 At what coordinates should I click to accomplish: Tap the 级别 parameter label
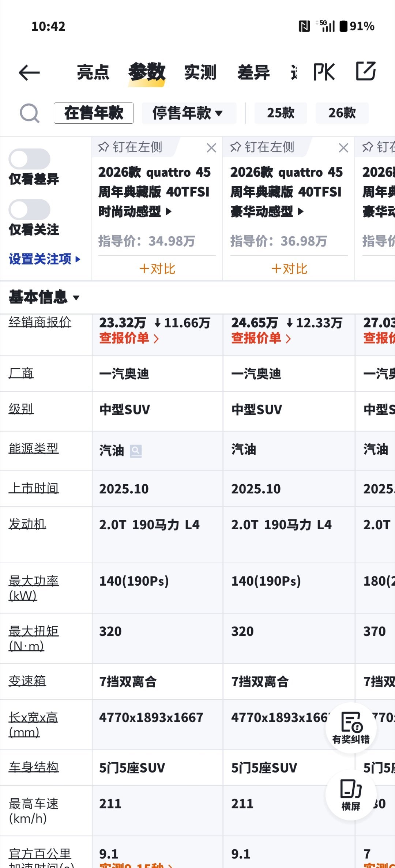[21, 409]
